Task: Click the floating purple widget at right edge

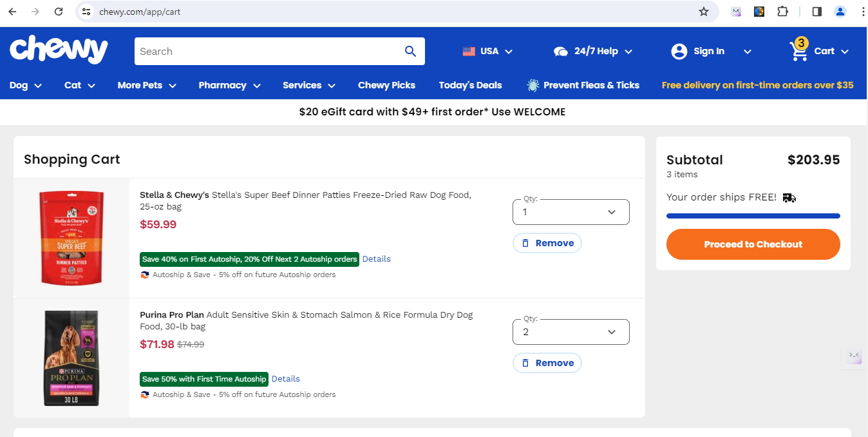Action: 854,356
